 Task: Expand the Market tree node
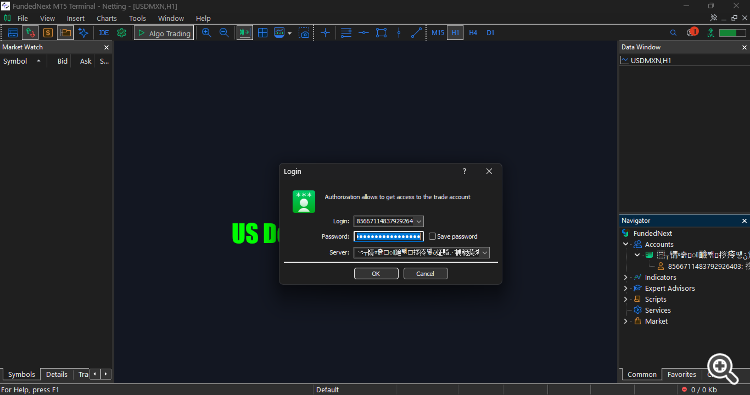[x=626, y=321]
